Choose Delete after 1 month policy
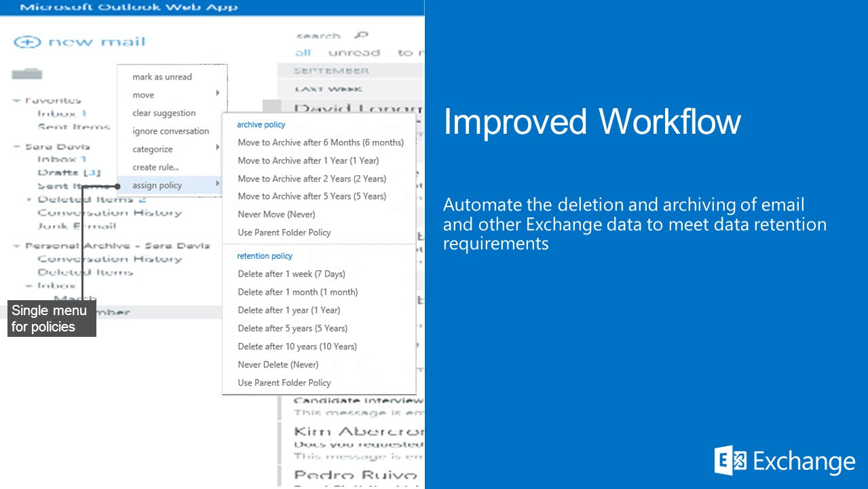 pos(298,292)
